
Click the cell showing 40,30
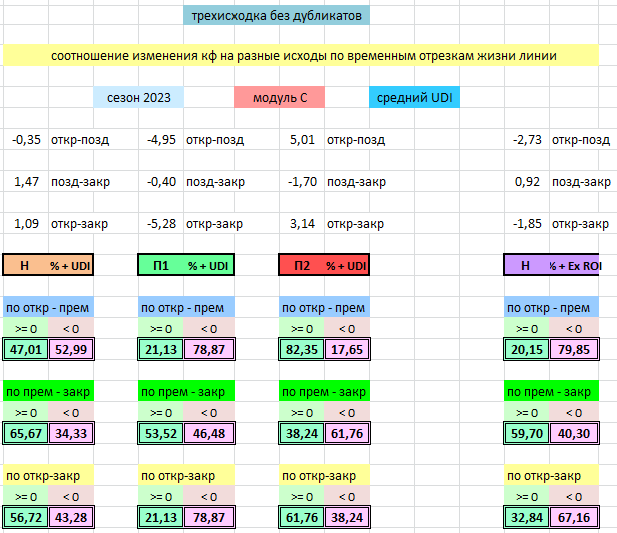click(x=574, y=433)
